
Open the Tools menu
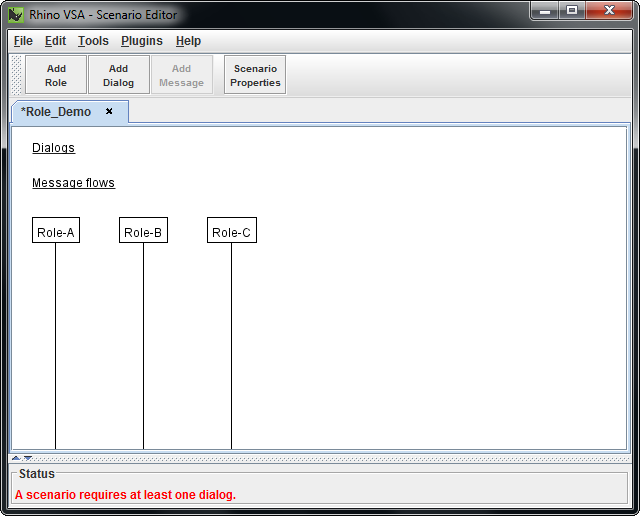click(93, 41)
